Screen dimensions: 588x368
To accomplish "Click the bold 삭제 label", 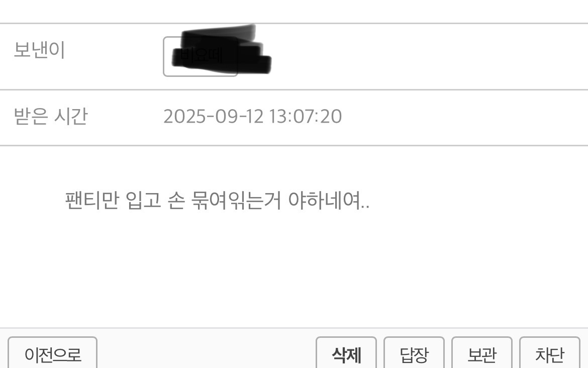I will click(346, 354).
